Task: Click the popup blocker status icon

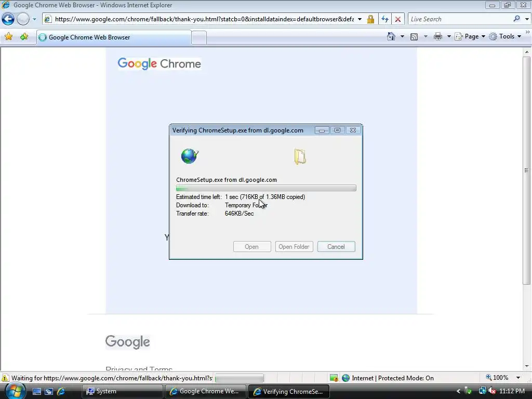Action: click(334, 378)
